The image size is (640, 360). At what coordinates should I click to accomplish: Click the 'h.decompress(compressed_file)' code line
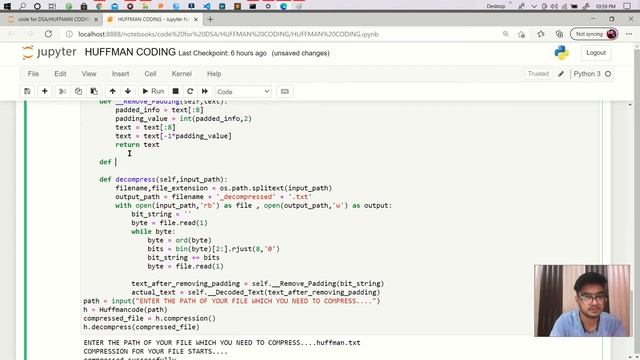point(141,327)
